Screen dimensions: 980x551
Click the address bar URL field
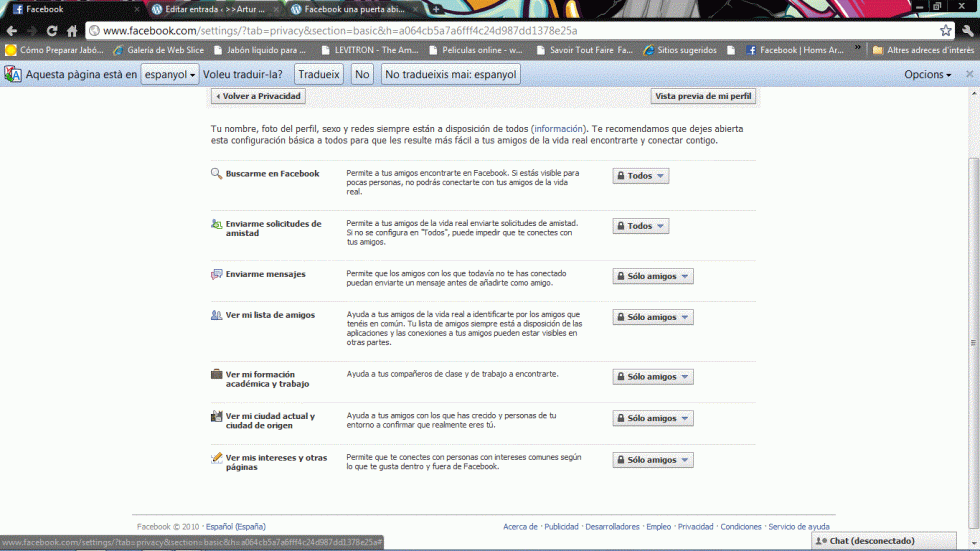[x=500, y=30]
